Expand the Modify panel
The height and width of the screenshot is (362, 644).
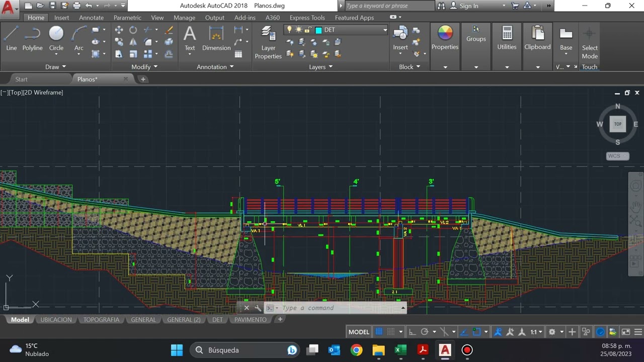point(144,67)
